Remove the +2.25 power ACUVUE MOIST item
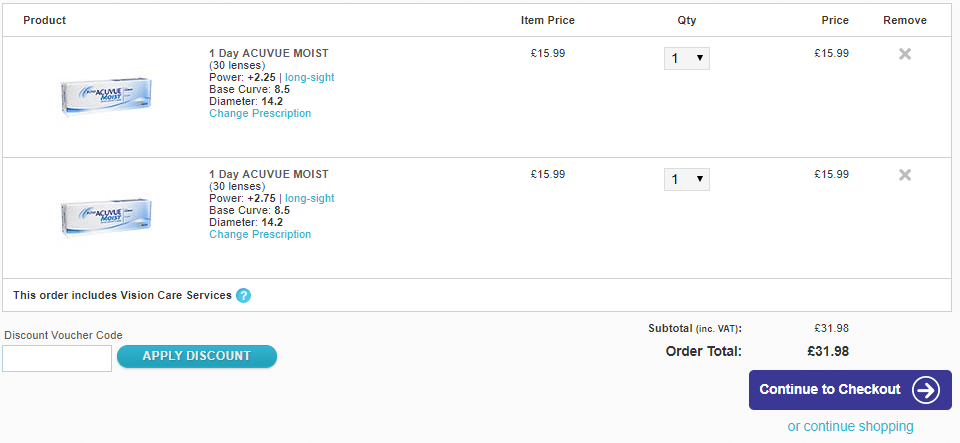Viewport: 960px width, 443px height. (x=904, y=54)
